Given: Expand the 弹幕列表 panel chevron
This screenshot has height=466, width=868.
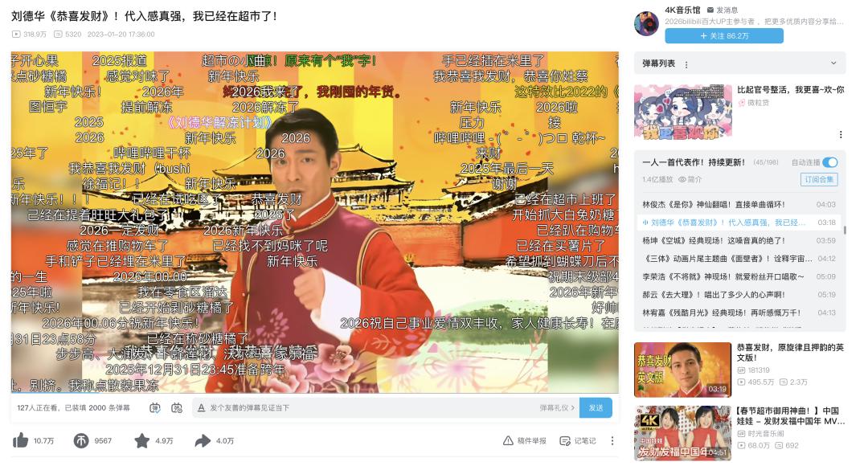Looking at the screenshot, I should 833,63.
